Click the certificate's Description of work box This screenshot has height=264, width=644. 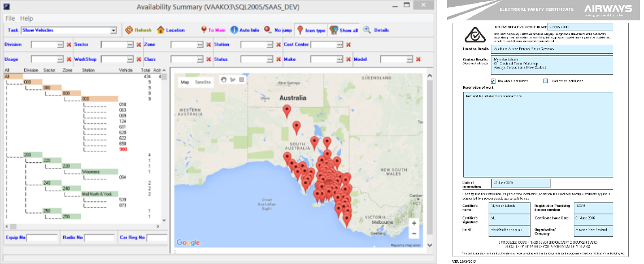pos(538,135)
